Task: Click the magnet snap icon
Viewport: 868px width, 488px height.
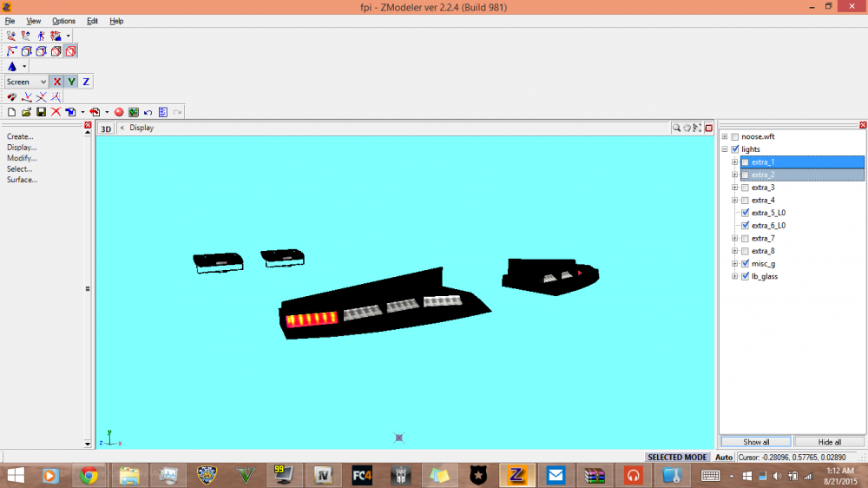Action: (x=11, y=97)
